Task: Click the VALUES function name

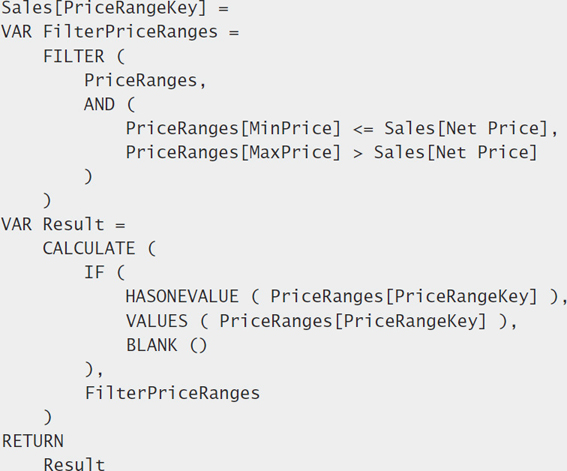Action: (x=157, y=321)
